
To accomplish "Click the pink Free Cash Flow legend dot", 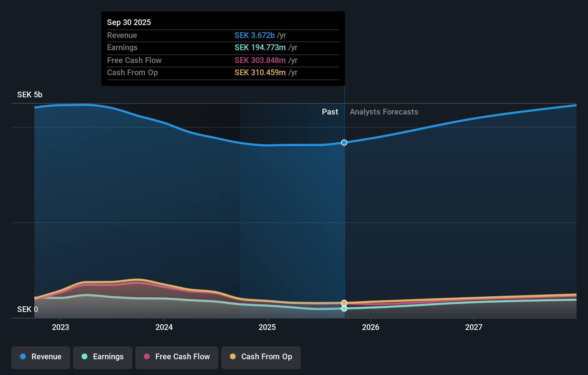I will point(146,357).
